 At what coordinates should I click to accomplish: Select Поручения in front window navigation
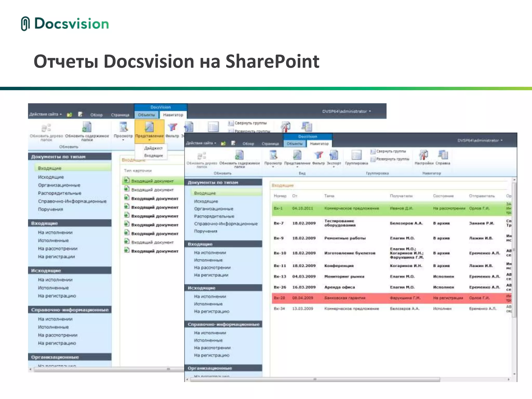pos(205,231)
